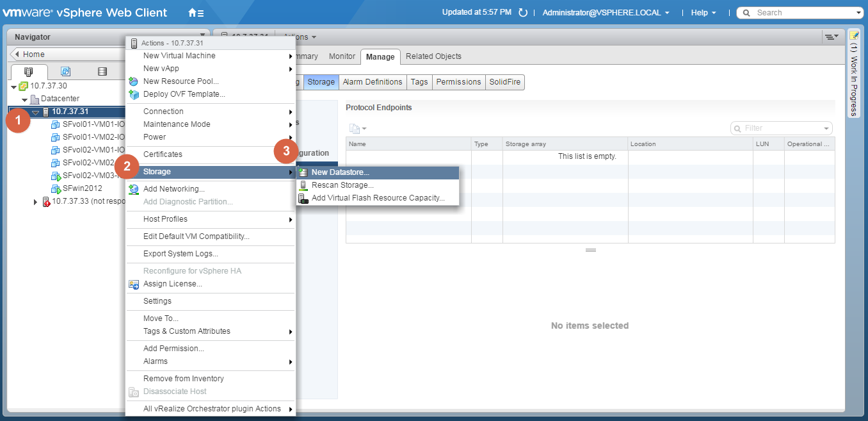Open the Administrator@VSPHERE.LOCAL user dropdown

(606, 13)
